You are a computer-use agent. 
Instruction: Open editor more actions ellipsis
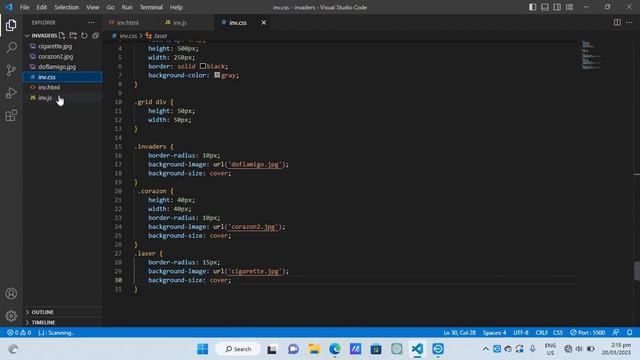point(629,22)
